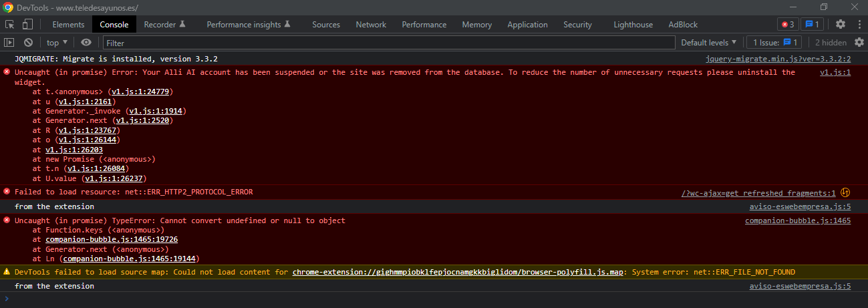Open the first aviso-eswebempresa.js:5 source link
Screen dimensions: 868x308
[800, 206]
